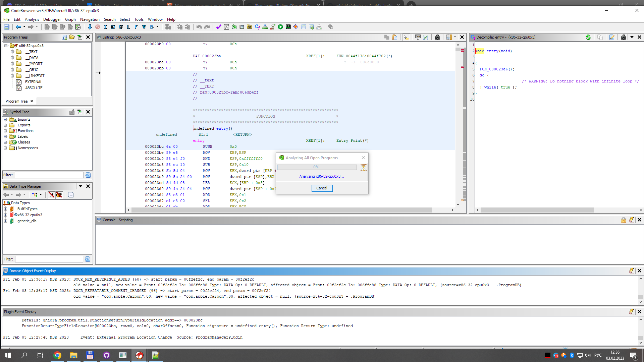Expand the __TEXT folder in Program Trees
This screenshot has height=362, width=644.
12,52
